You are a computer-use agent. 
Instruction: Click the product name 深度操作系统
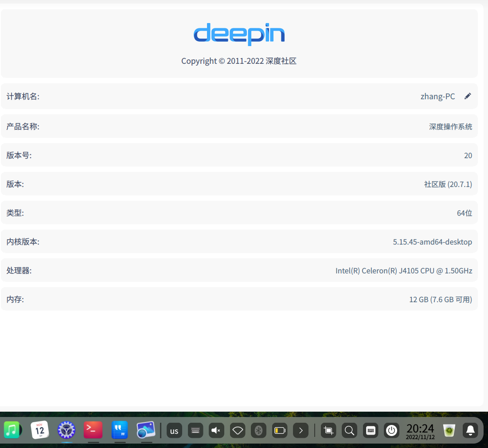pyautogui.click(x=450, y=127)
